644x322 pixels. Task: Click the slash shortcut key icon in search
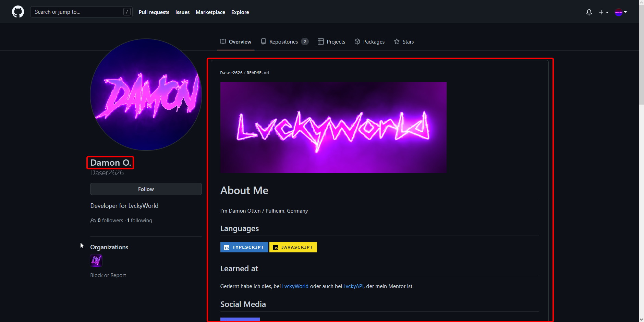127,12
